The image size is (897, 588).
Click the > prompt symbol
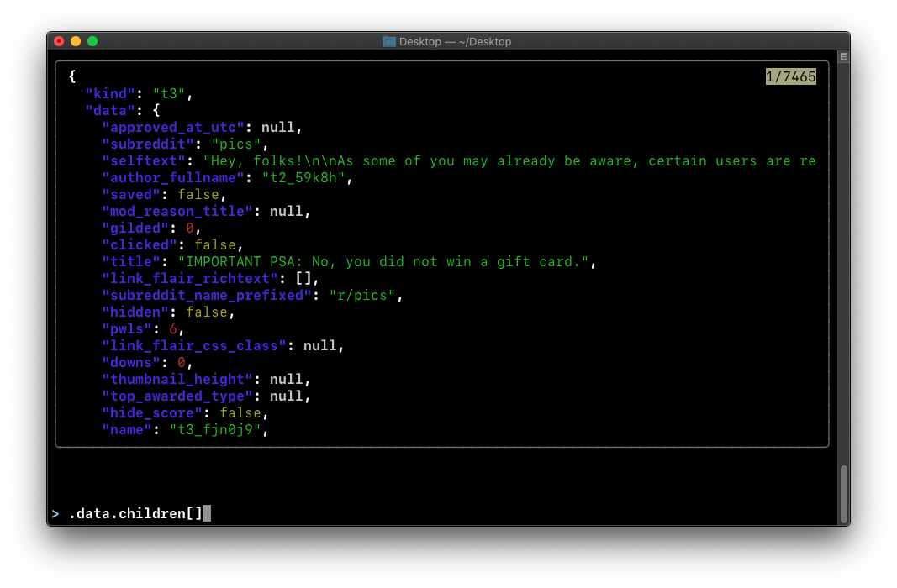pyautogui.click(x=55, y=513)
